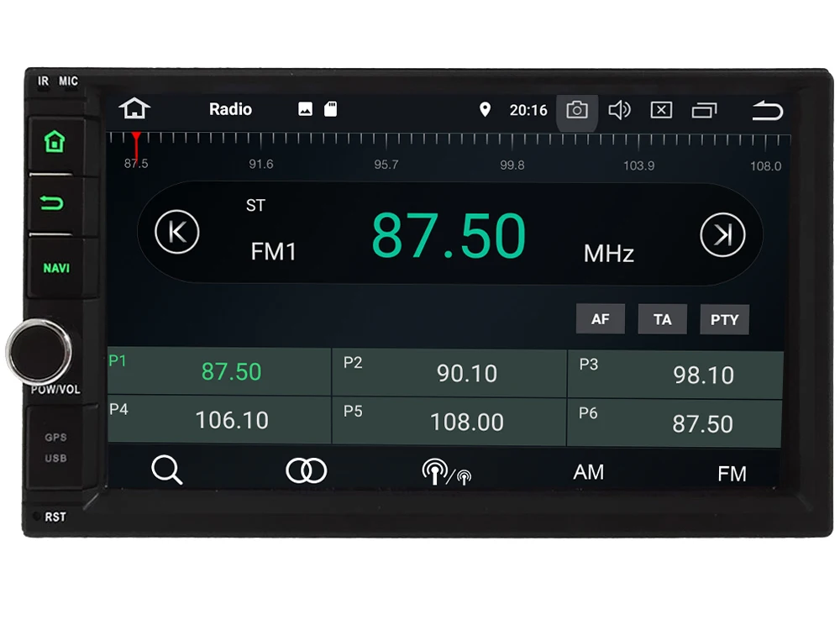This screenshot has height=630, width=840.
Task: Click the 108.0 end of the frequency scale
Action: [x=765, y=166]
